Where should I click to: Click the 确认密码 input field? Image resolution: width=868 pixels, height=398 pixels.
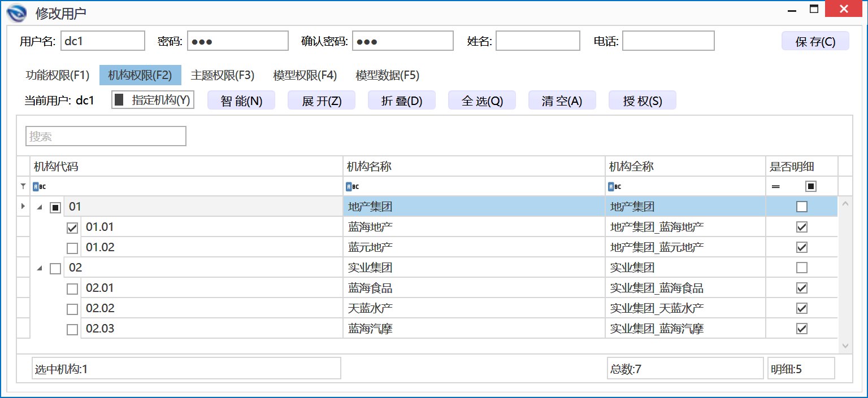[403, 41]
